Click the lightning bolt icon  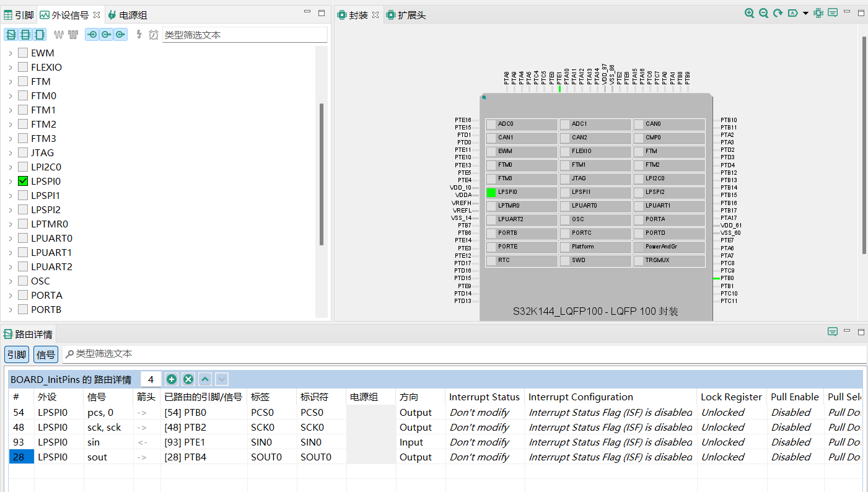(139, 35)
